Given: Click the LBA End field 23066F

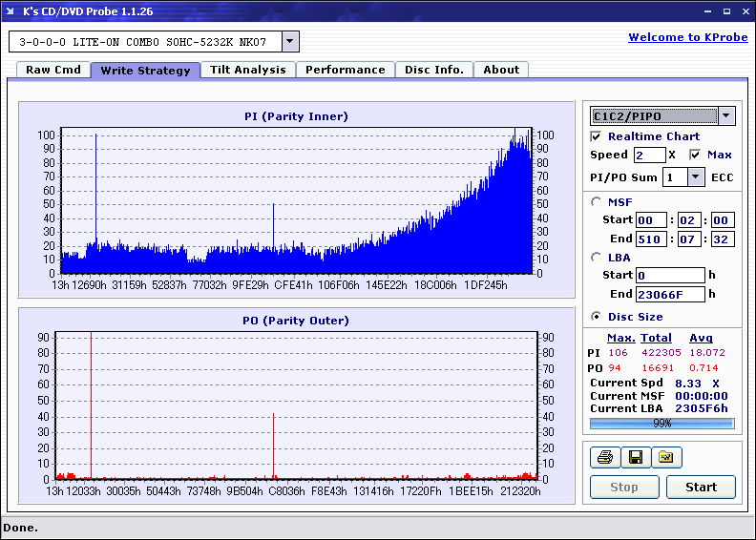Looking at the screenshot, I should pos(670,294).
